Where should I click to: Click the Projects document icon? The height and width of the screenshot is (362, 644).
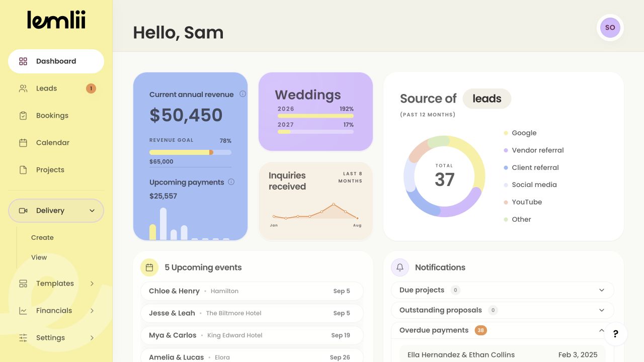pyautogui.click(x=23, y=170)
